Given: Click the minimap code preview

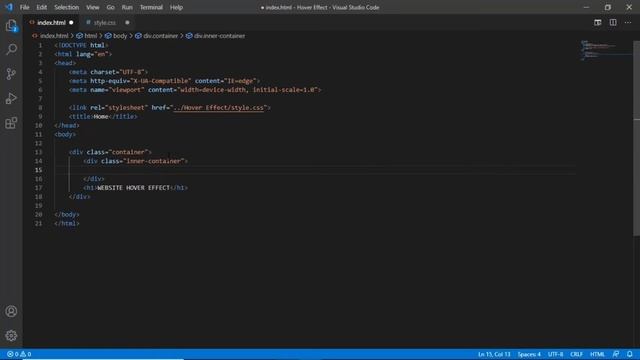Looking at the screenshot, I should [x=606, y=50].
